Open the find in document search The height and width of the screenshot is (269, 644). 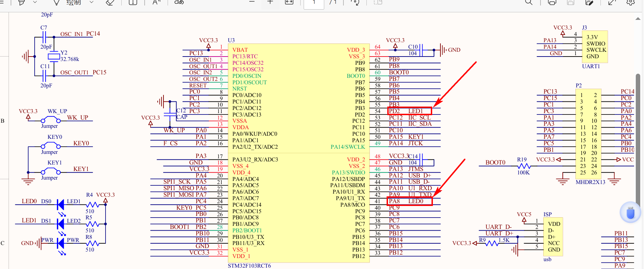pos(529,2)
